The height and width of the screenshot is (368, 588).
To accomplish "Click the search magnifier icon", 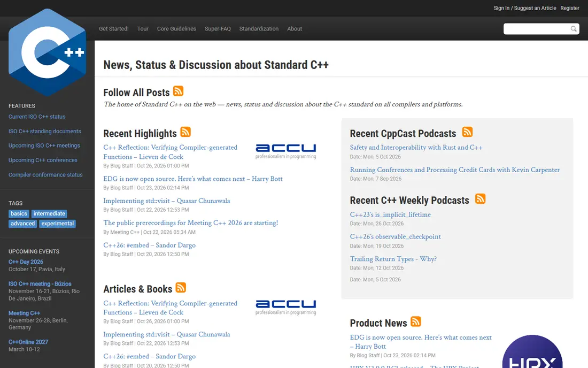I will point(574,29).
